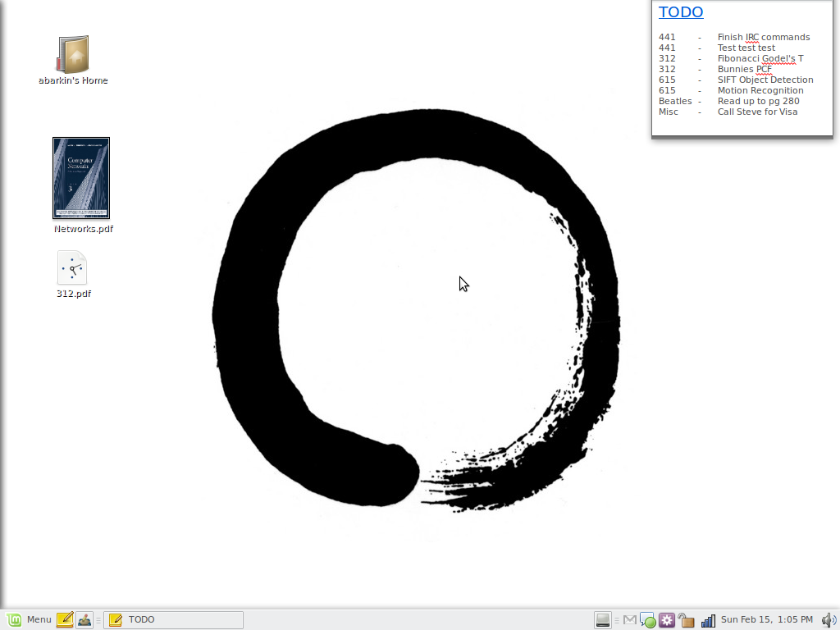Select the Networks.pdf file name label
Image resolution: width=840 pixels, height=630 pixels.
[x=84, y=229]
